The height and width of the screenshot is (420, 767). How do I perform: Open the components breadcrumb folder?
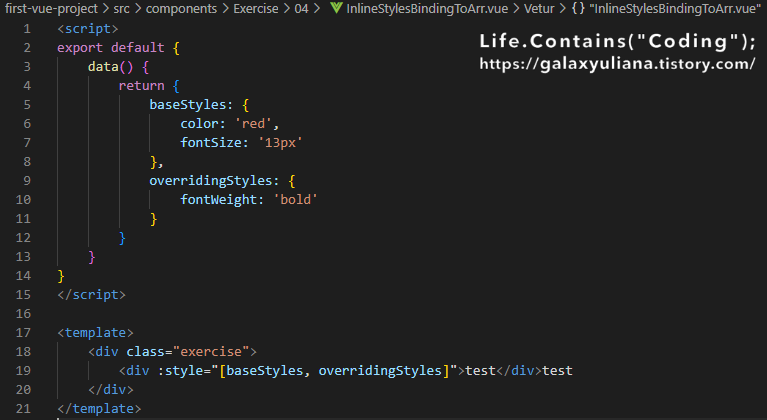181,9
